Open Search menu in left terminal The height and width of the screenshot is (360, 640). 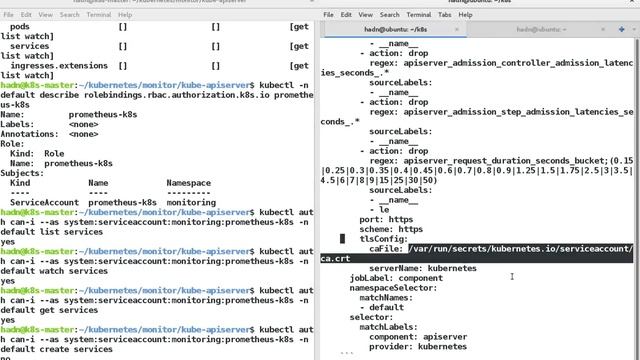pos(69,15)
